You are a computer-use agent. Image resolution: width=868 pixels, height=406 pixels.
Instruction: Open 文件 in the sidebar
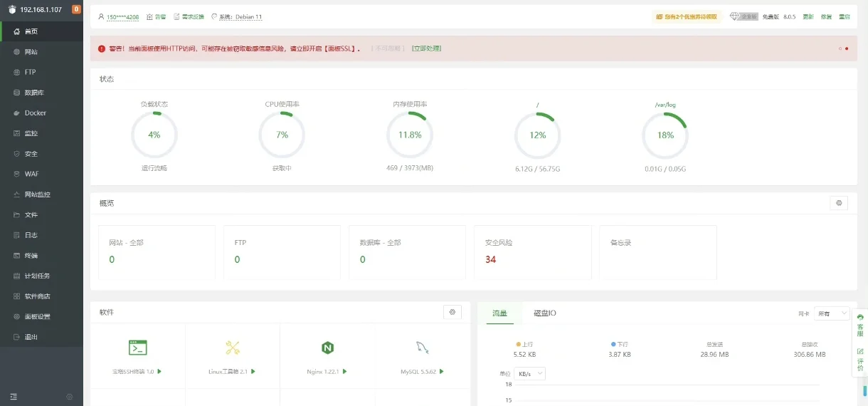(41, 214)
